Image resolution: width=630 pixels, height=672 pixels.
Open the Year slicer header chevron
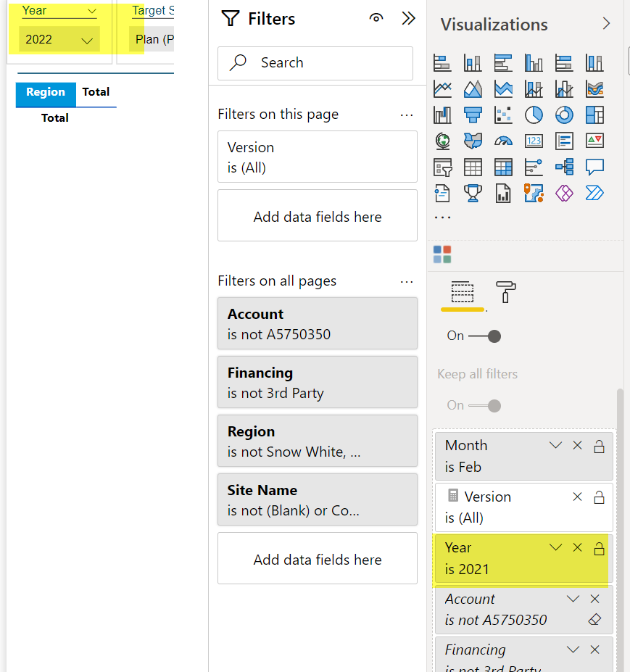[92, 11]
